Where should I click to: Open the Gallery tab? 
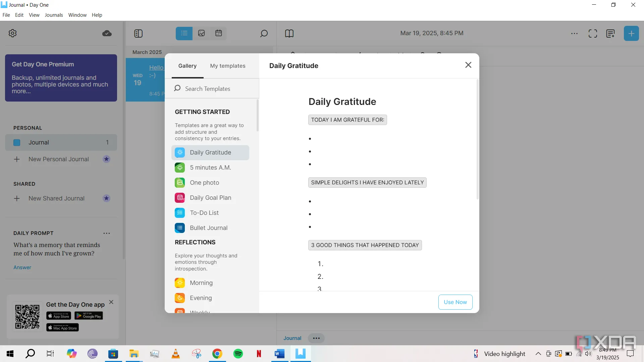click(x=187, y=66)
